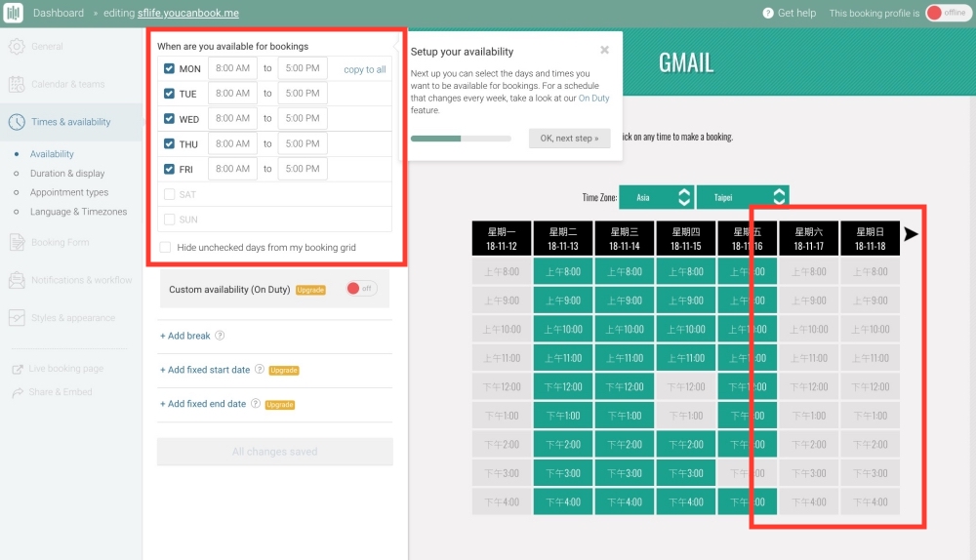Viewport: 976px width, 560px height.
Task: Enable the SAT availability checkbox
Action: pos(169,194)
